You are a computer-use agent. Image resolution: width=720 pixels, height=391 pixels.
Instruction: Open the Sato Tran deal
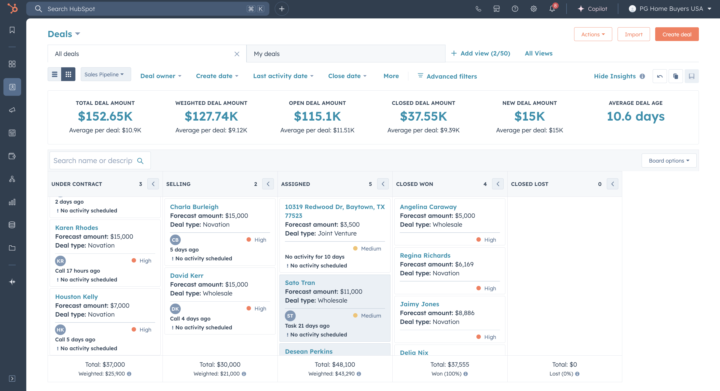tap(300, 283)
